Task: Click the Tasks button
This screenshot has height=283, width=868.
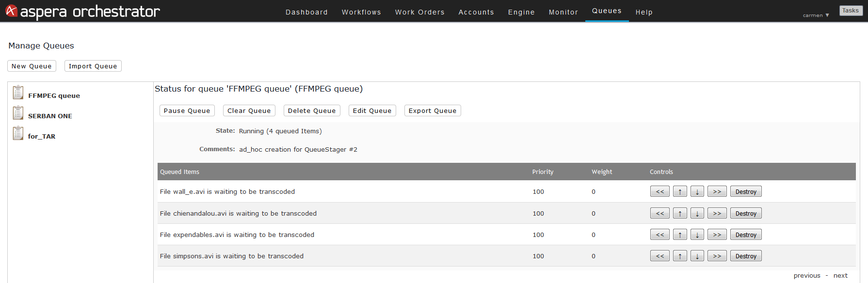Action: (851, 10)
